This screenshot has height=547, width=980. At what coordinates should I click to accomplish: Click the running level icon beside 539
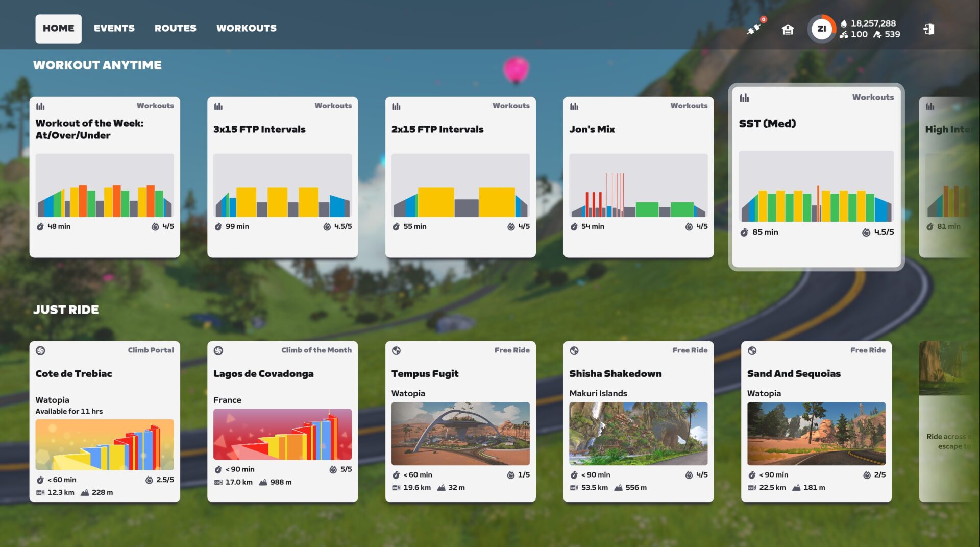[877, 35]
